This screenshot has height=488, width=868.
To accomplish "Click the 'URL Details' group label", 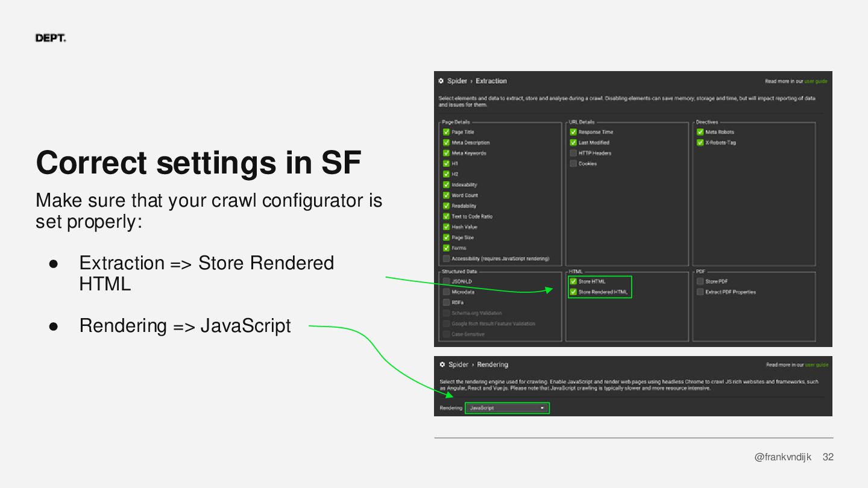I will pyautogui.click(x=582, y=122).
